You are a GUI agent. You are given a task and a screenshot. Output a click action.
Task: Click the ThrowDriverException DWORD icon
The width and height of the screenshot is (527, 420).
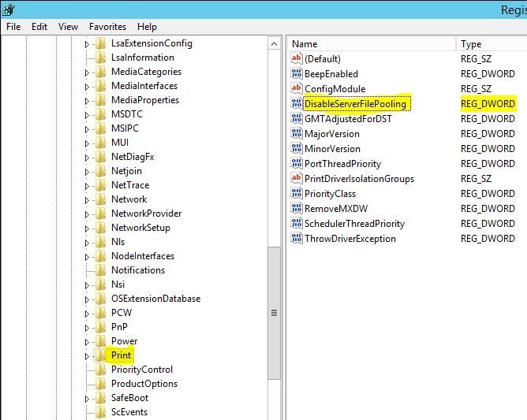click(x=297, y=238)
